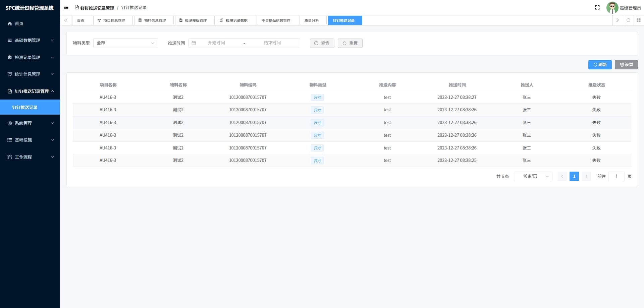Image resolution: width=644 pixels, height=308 pixels.
Task: Click the 工作流程 flow icon
Action: pos(10,157)
